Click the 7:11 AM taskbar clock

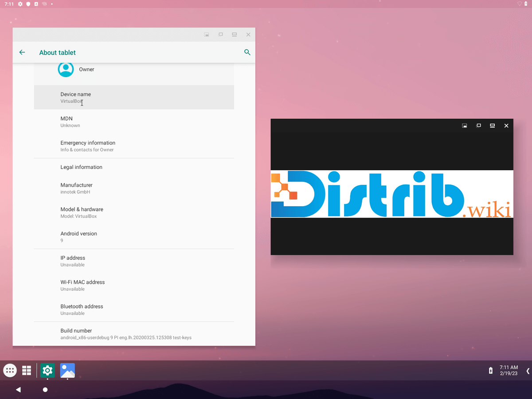pyautogui.click(x=509, y=368)
